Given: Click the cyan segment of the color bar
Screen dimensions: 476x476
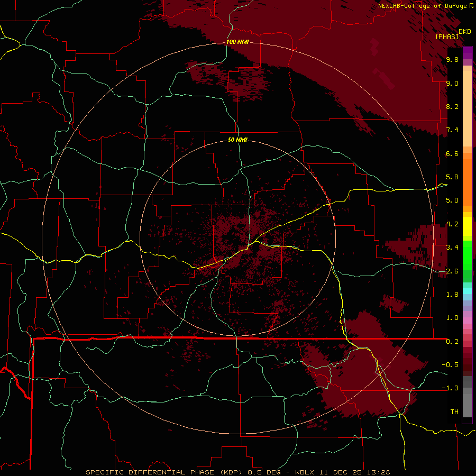Looking at the screenshot, I should click(467, 291).
